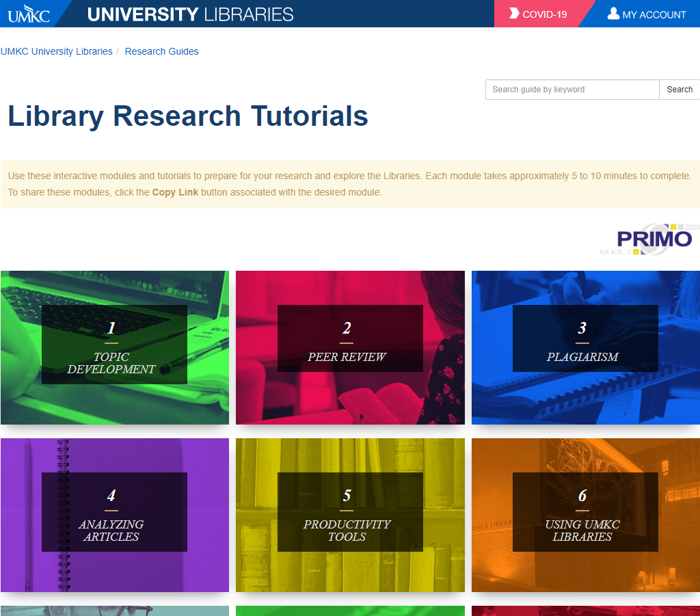Open the Topic Development module tile
This screenshot has height=616, width=700.
115,347
